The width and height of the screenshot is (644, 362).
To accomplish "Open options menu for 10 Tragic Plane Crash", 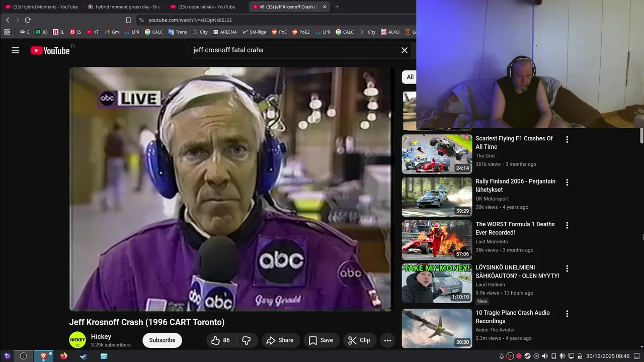I will (x=567, y=314).
